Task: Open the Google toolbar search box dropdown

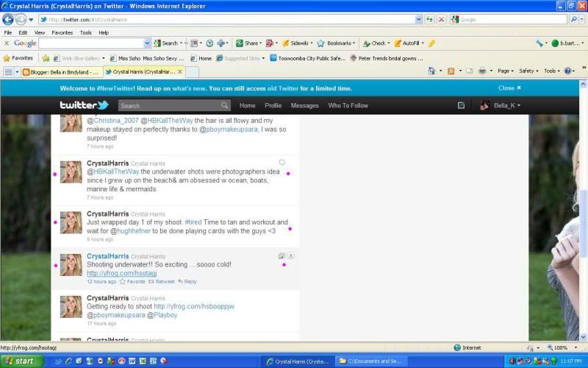Action: pyautogui.click(x=147, y=43)
